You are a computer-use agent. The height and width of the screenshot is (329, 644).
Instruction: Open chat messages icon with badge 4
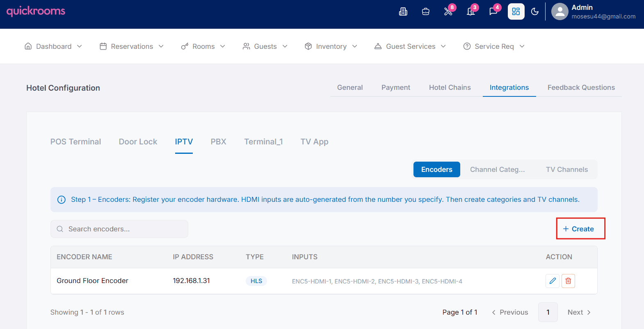(493, 11)
